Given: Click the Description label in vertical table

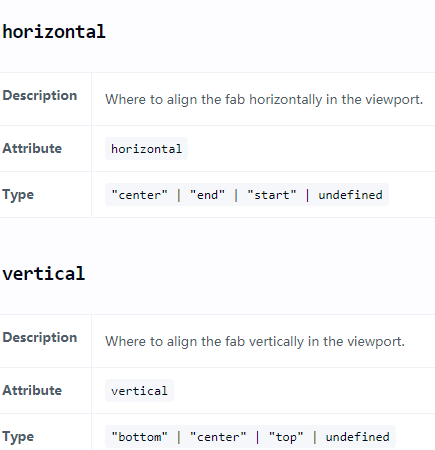Looking at the screenshot, I should pyautogui.click(x=40, y=338).
